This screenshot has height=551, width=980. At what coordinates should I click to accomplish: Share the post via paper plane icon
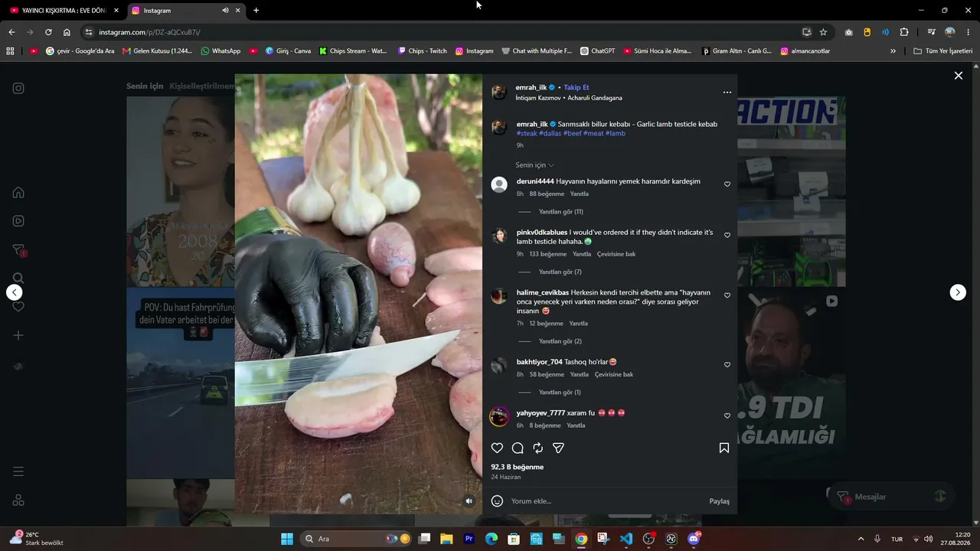[559, 448]
